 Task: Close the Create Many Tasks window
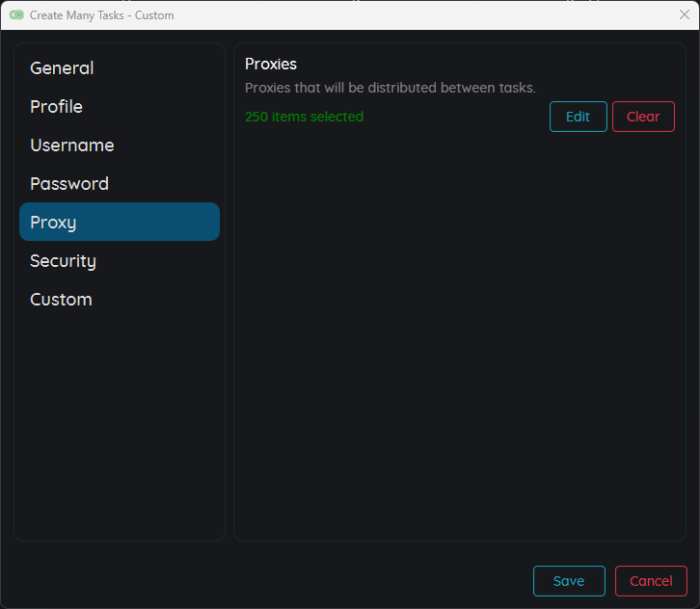tap(684, 14)
